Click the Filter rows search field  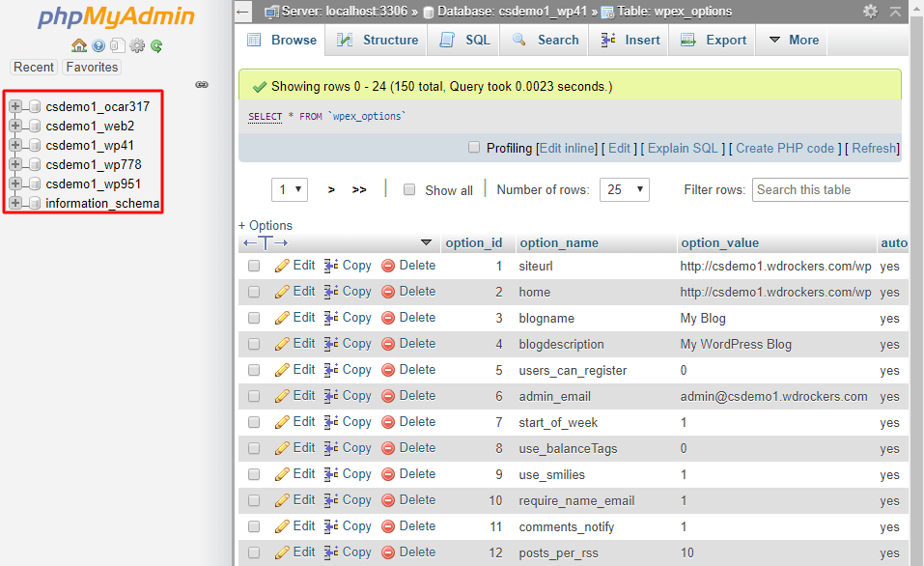coord(829,189)
